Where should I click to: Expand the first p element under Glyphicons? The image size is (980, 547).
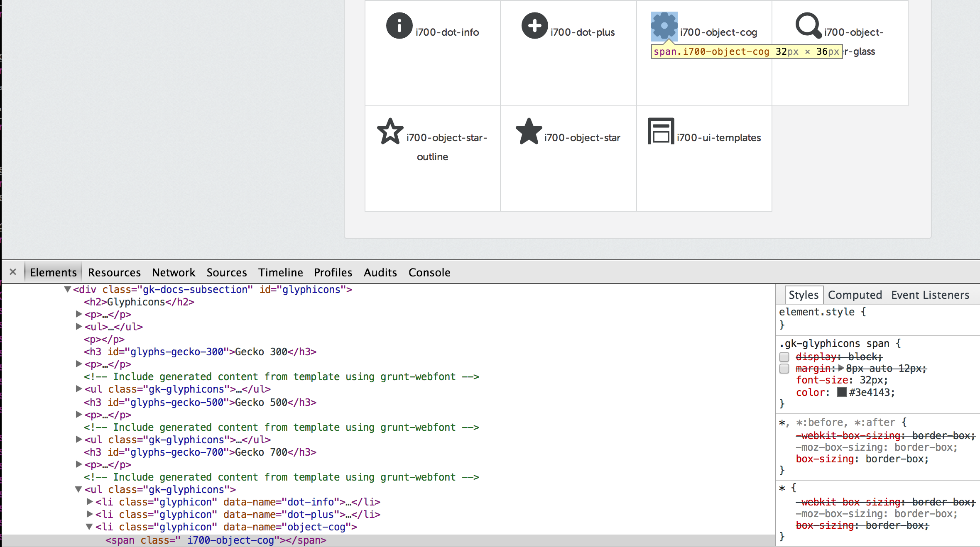(78, 314)
